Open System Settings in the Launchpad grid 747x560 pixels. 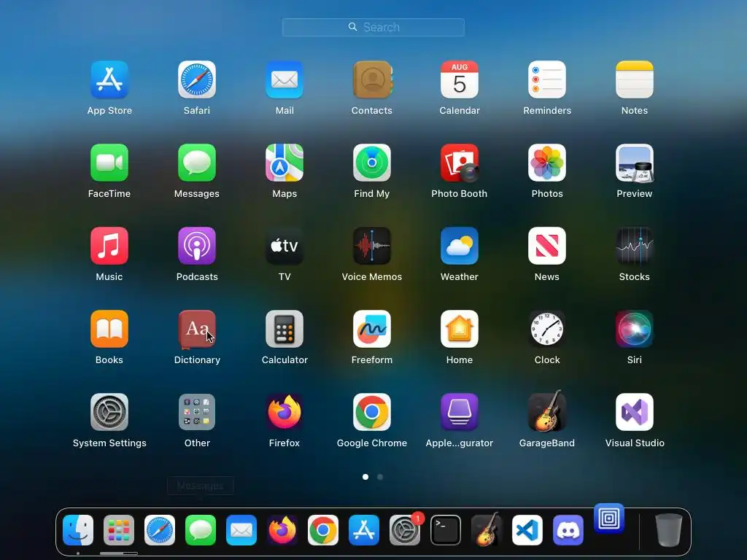click(109, 412)
